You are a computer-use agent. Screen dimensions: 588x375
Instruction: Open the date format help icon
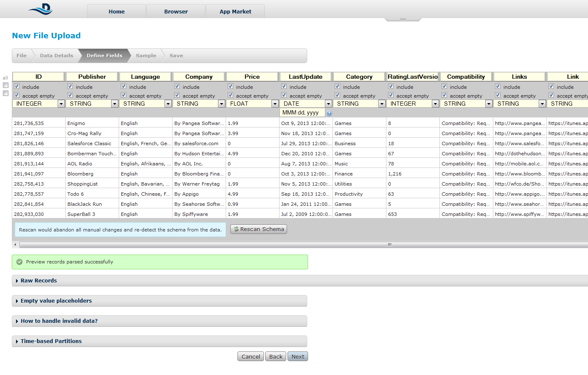point(329,113)
